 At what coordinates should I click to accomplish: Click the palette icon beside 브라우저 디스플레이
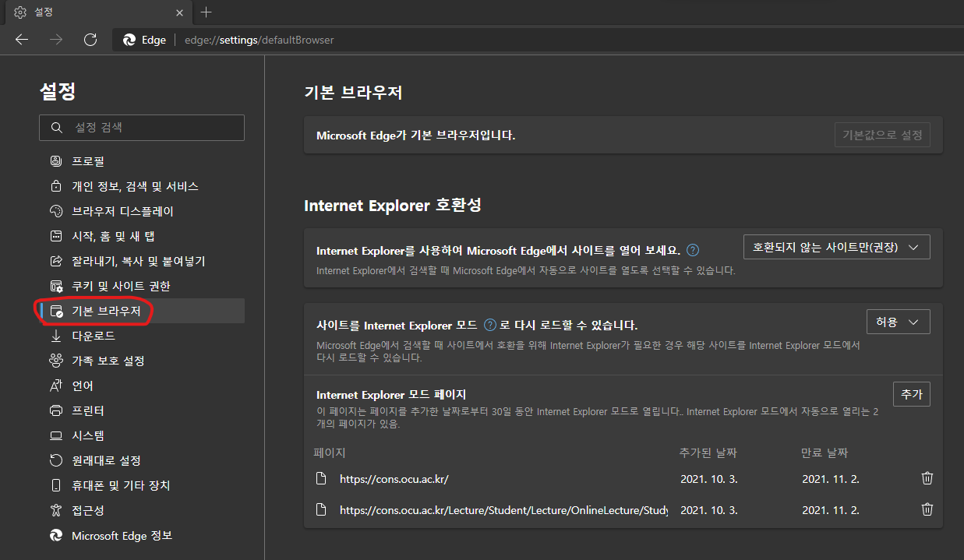[x=55, y=211]
